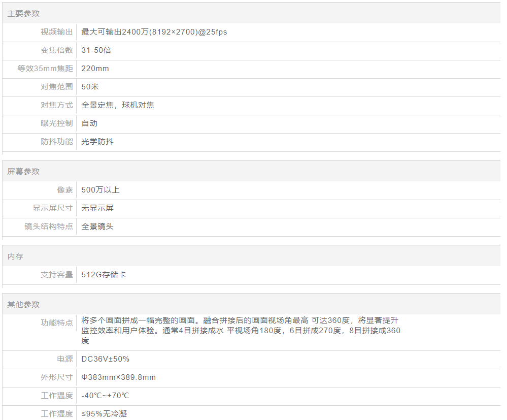Click the 全景定焦，球机对焦 value
Viewport: 507px width, 420px height.
118,105
